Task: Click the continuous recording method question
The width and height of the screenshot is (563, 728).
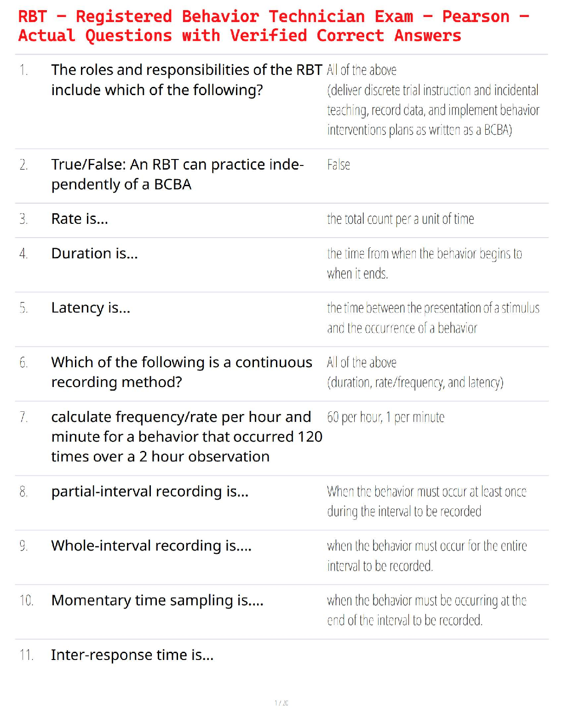Action: [x=182, y=372]
